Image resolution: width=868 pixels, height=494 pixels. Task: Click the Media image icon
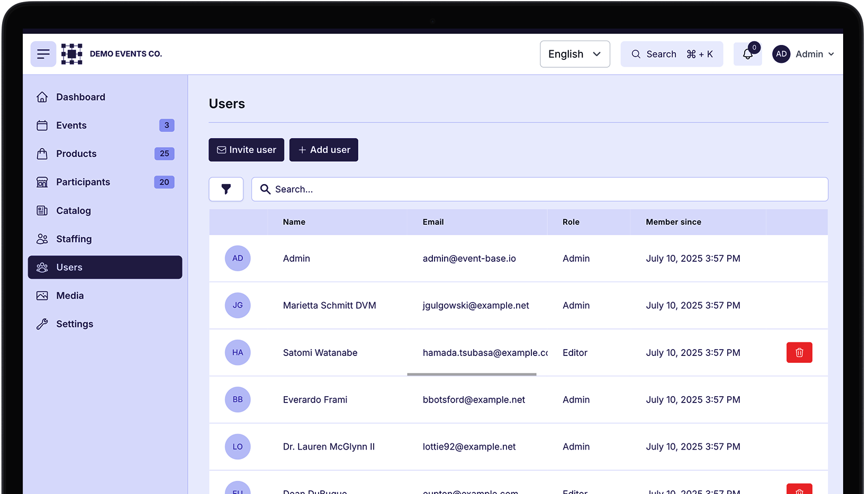[42, 296]
